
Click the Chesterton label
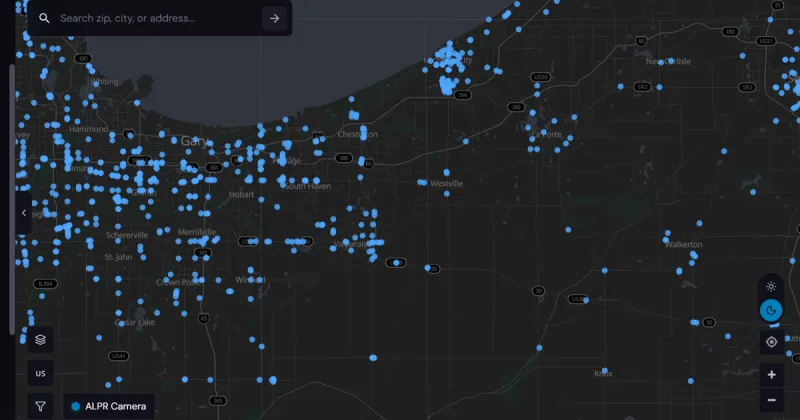[358, 134]
